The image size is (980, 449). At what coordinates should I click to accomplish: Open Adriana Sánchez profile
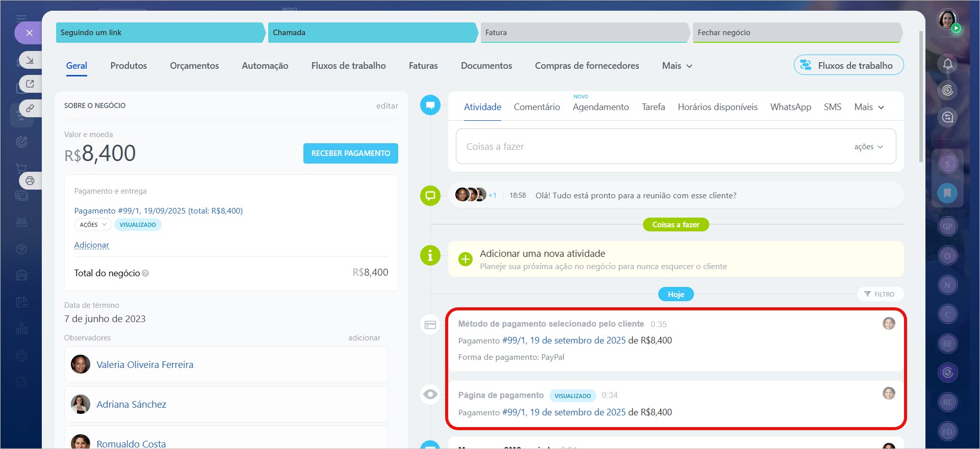132,405
